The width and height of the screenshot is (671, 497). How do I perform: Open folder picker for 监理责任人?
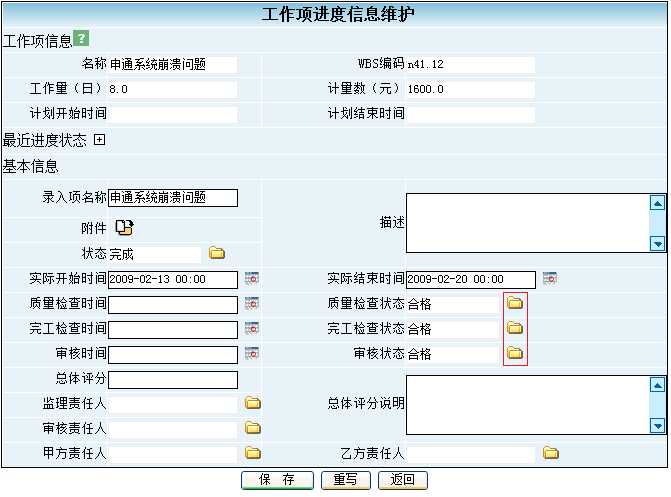(x=253, y=403)
